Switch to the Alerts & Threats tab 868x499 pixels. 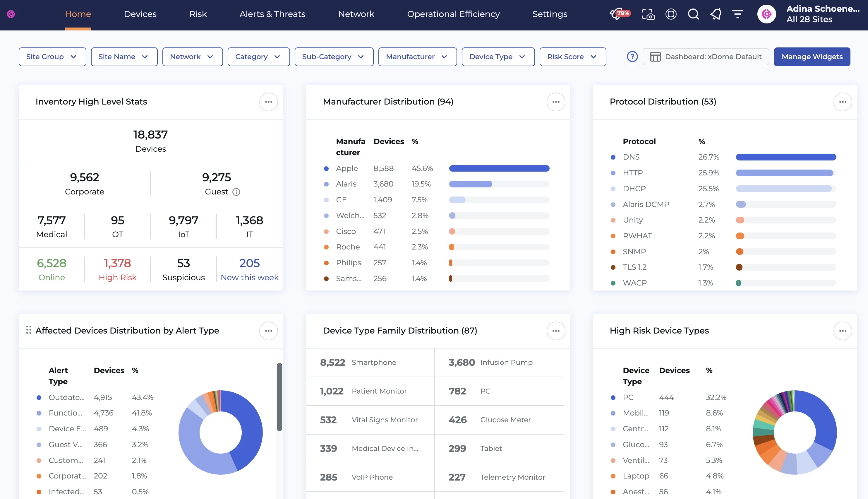coord(272,14)
